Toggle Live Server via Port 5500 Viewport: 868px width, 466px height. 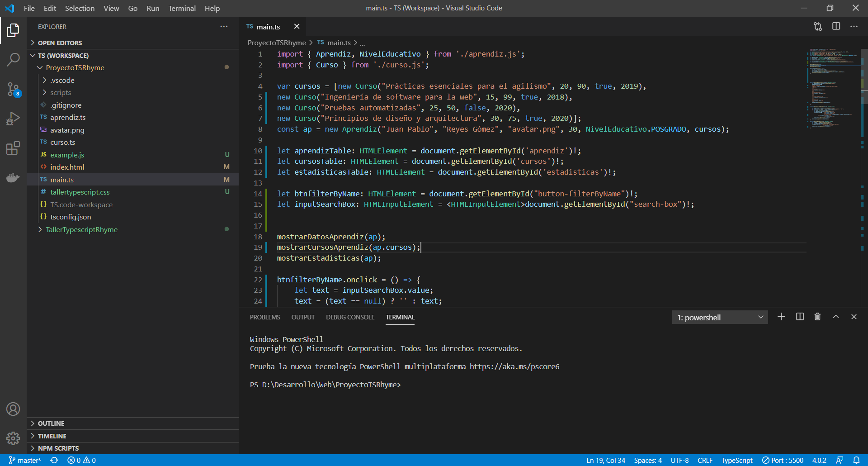pos(783,460)
